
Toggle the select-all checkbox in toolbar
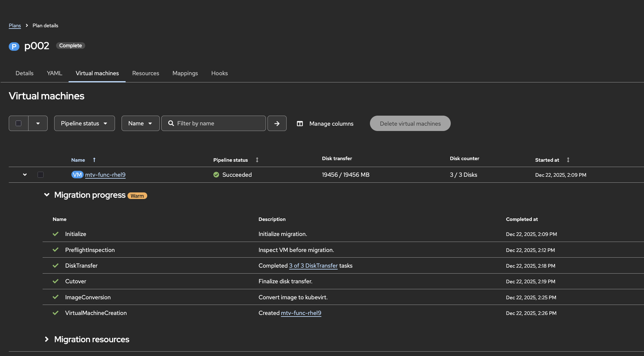18,123
